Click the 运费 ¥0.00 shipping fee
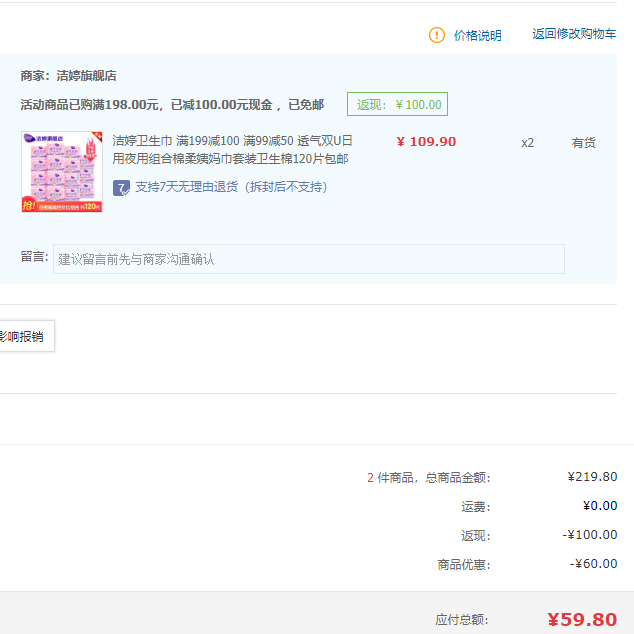 click(x=600, y=506)
